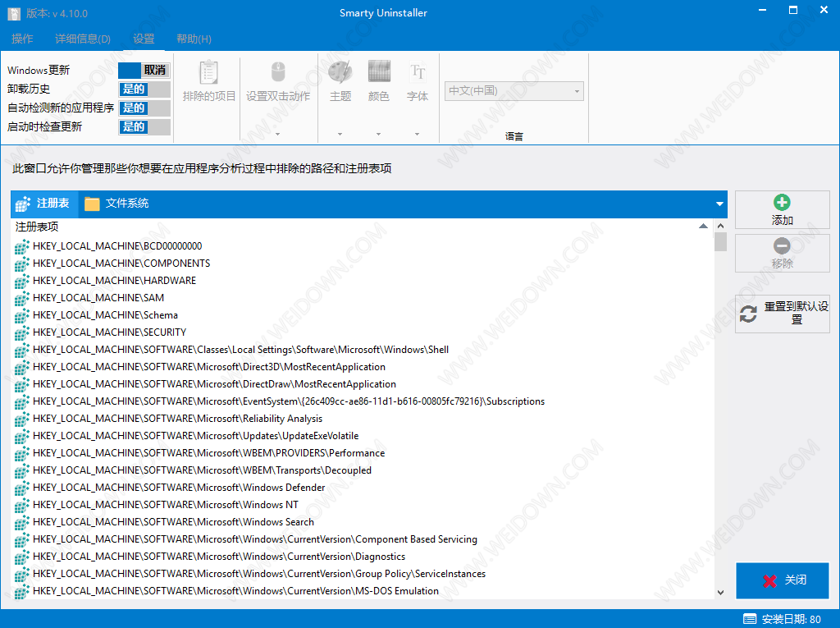Click registry icon beside UpdateExeVolatile entry
The height and width of the screenshot is (628, 840).
point(22,436)
